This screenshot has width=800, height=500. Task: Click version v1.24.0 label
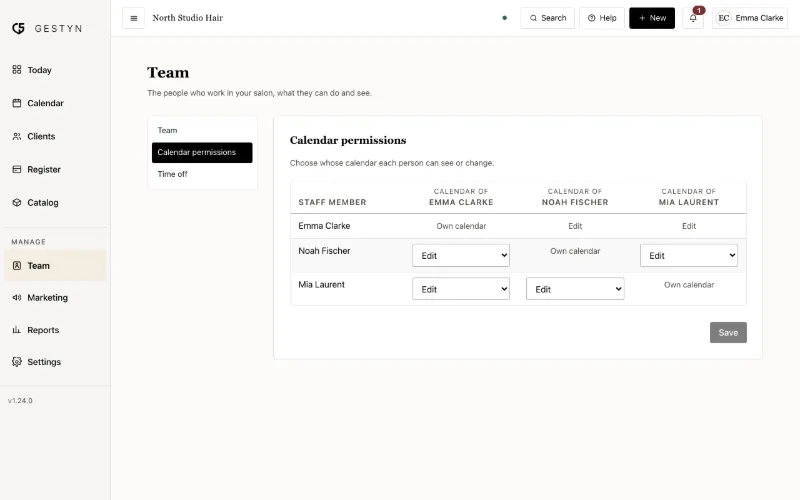(x=20, y=401)
